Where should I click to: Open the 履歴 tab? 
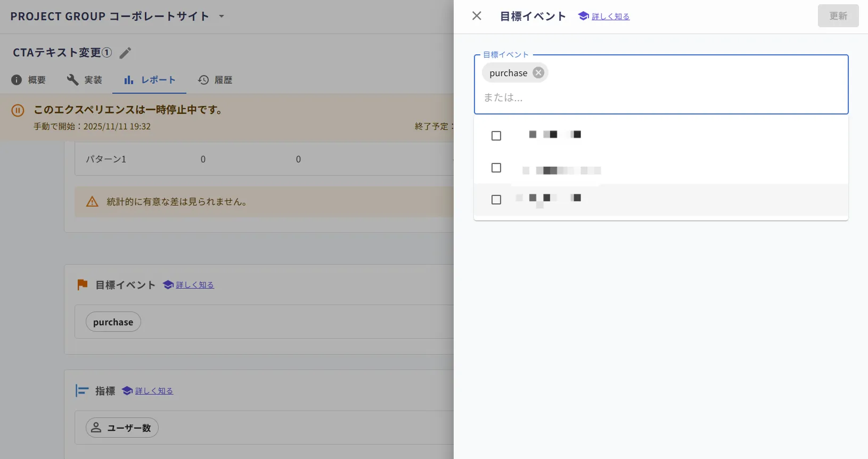tap(215, 80)
